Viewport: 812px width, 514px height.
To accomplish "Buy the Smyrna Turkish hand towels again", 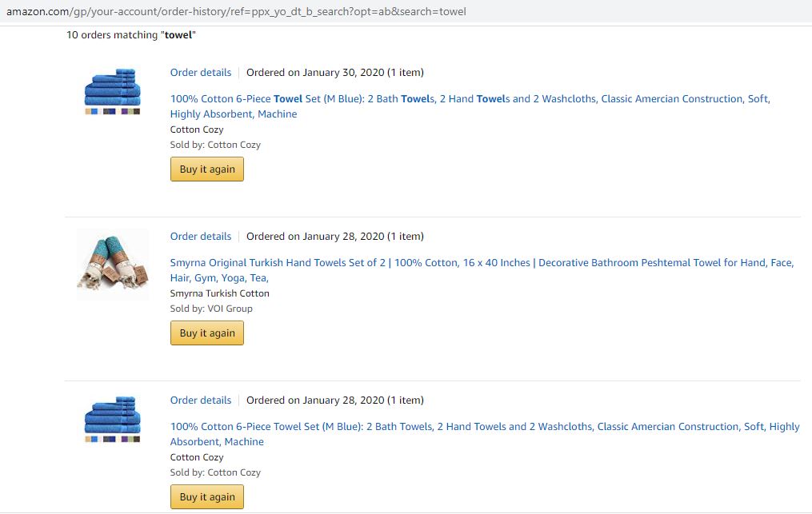I will pos(207,333).
